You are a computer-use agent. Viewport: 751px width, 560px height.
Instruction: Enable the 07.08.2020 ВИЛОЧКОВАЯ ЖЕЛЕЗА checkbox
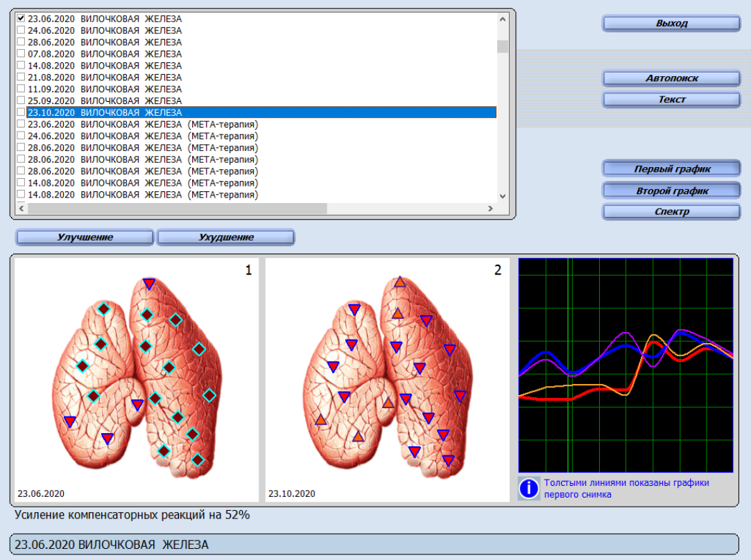[x=21, y=53]
